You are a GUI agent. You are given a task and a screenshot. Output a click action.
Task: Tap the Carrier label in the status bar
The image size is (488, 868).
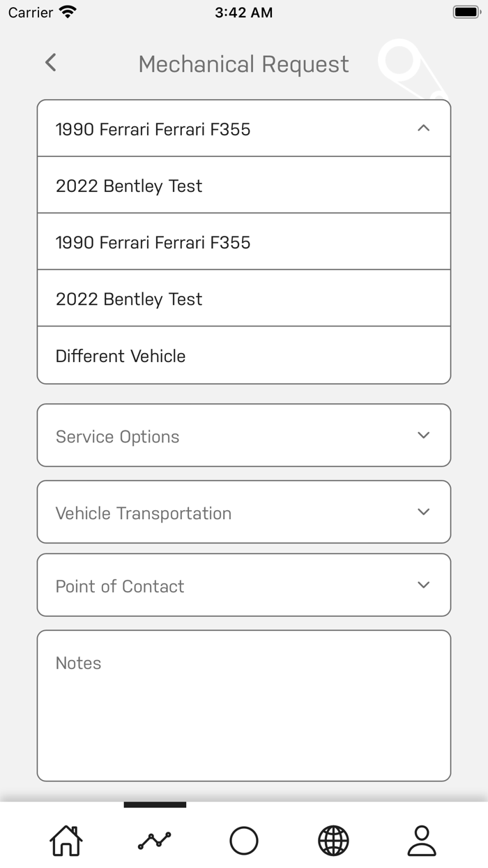[x=28, y=11]
